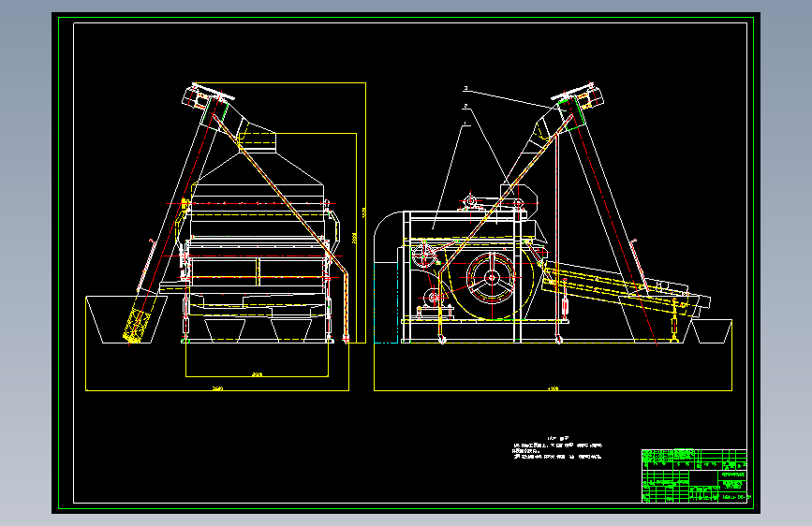Screen dimensions: 812x526
Task: Select the large spoked pulley wheel in the right view
Action: tap(492, 278)
